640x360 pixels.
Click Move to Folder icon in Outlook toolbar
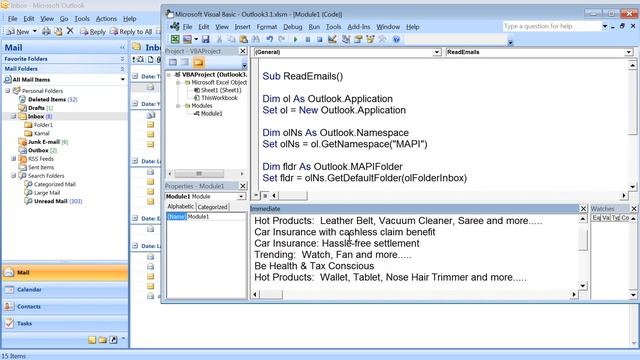pos(58,31)
